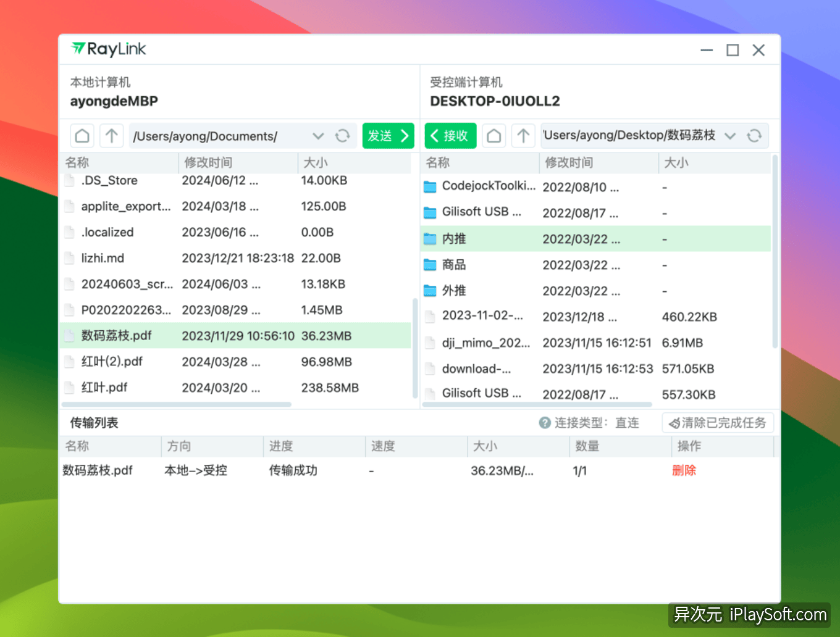
Task: Open the local path history dropdown
Action: point(318,136)
